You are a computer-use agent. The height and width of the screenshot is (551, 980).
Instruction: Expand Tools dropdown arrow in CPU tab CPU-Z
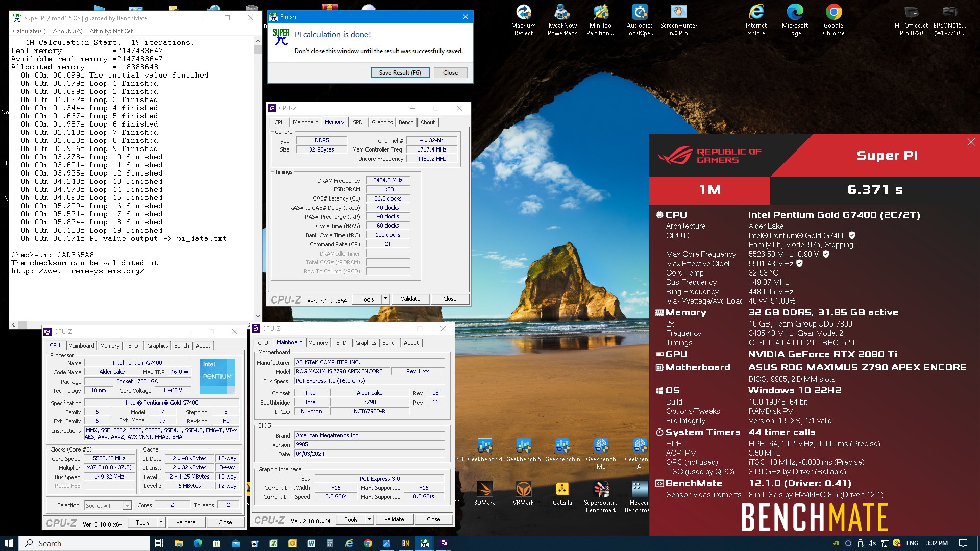click(x=161, y=522)
